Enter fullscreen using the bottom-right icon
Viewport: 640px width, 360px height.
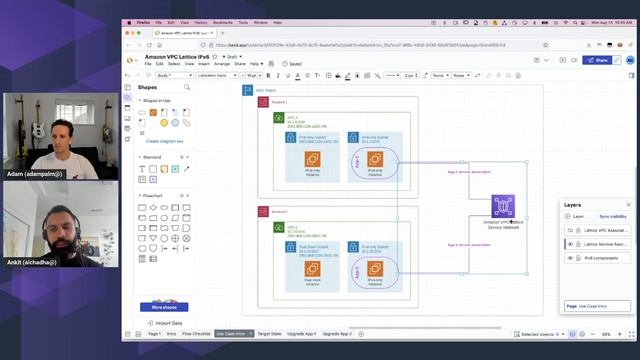631,334
